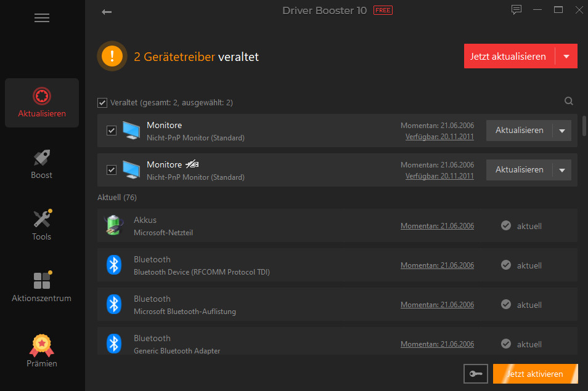Open the hamburger menu
This screenshot has width=588, height=391.
point(42,18)
